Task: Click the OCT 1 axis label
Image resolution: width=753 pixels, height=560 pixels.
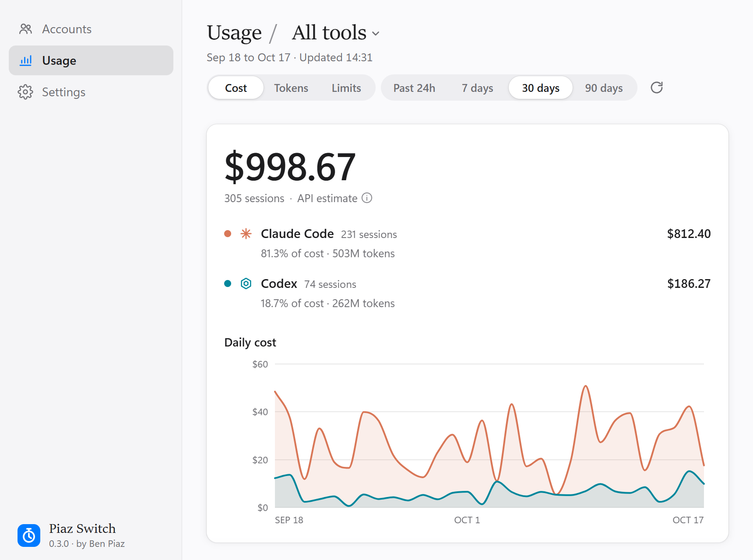Action: tap(467, 520)
